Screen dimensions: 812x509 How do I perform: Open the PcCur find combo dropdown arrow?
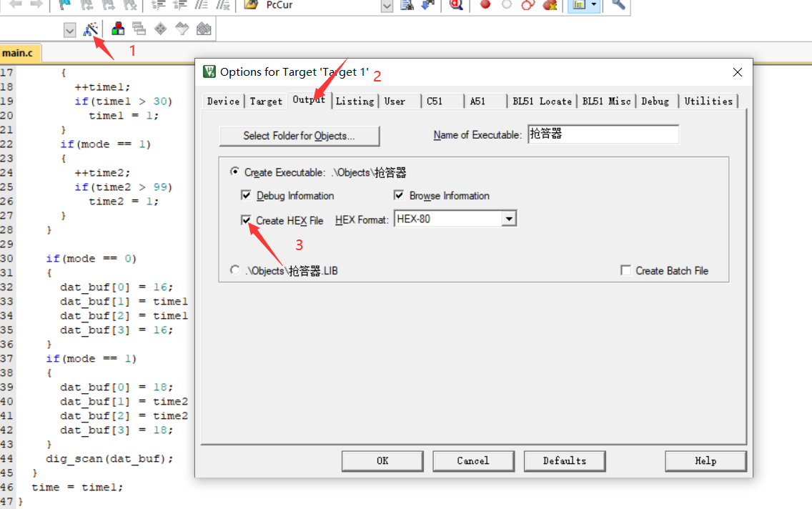point(387,5)
